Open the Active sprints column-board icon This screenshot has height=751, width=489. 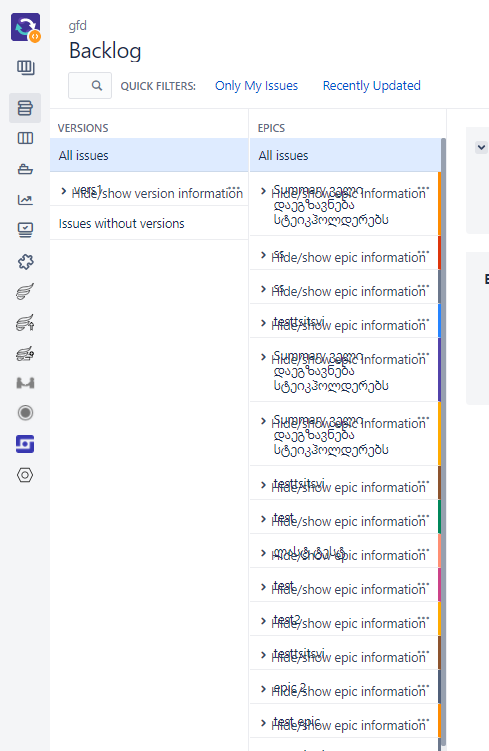click(25, 138)
